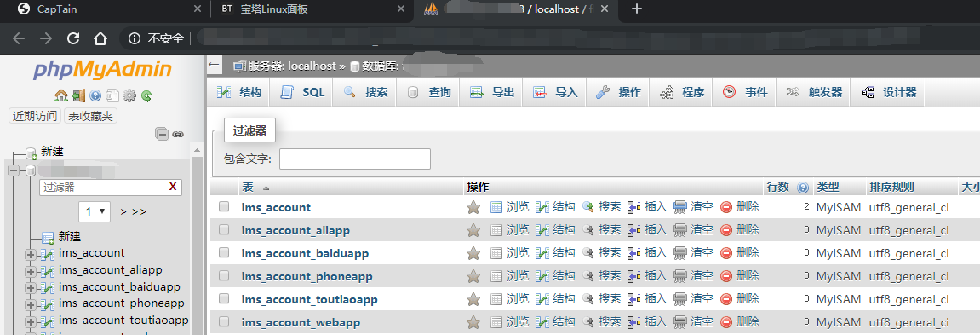Tick checkbox for ims_account_toutiaoapp row
This screenshot has width=980, height=335.
tap(224, 298)
